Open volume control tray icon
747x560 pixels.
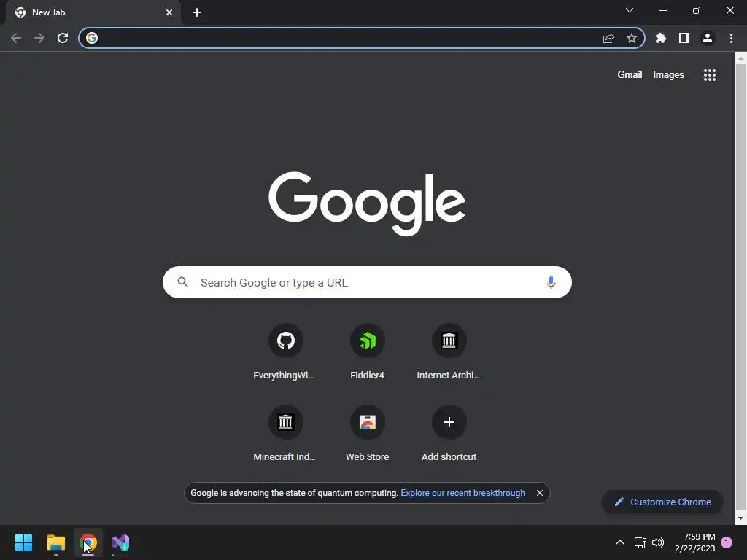[658, 542]
